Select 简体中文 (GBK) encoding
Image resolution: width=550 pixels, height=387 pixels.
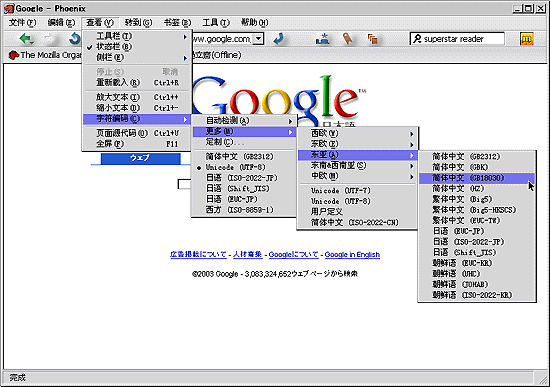477,167
